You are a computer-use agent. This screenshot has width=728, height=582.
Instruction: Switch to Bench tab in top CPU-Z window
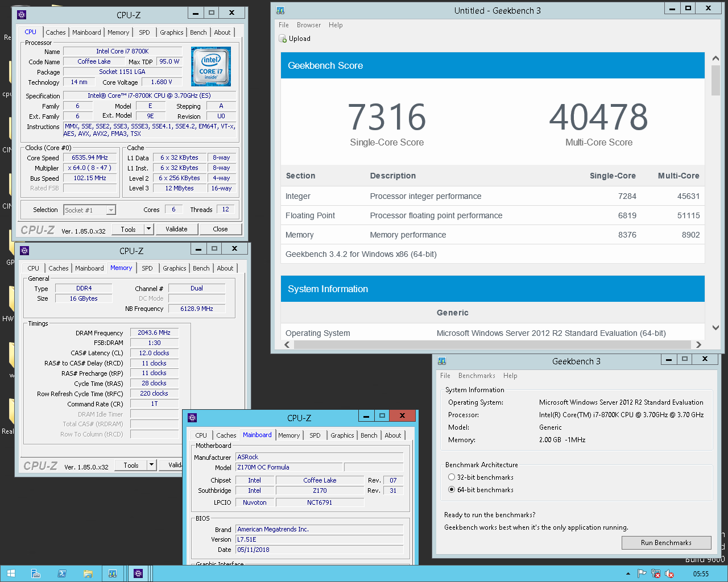click(x=198, y=32)
